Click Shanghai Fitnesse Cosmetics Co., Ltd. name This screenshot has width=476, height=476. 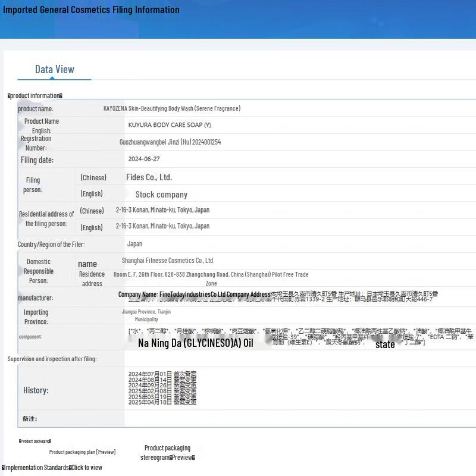point(168,261)
